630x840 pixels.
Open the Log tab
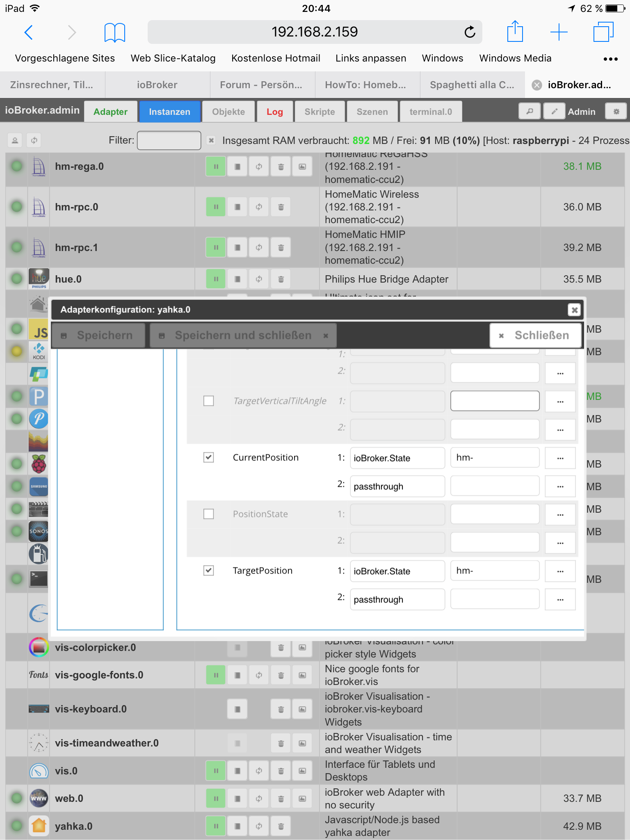(x=275, y=112)
